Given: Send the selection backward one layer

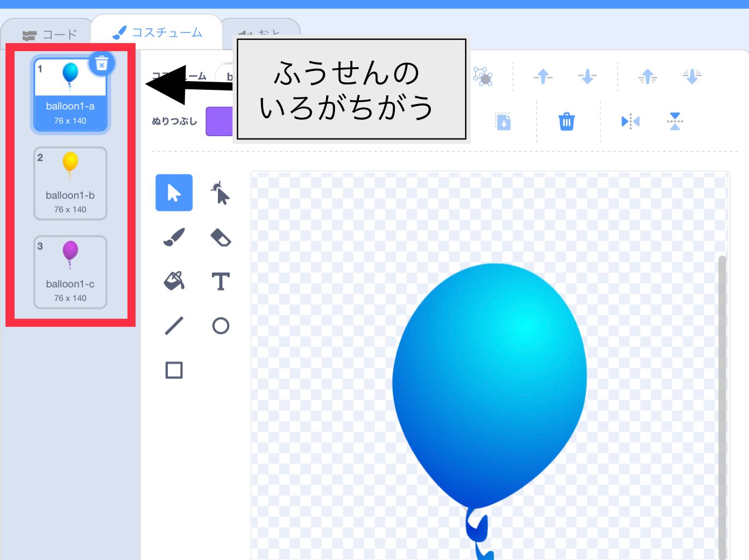Looking at the screenshot, I should 587,76.
